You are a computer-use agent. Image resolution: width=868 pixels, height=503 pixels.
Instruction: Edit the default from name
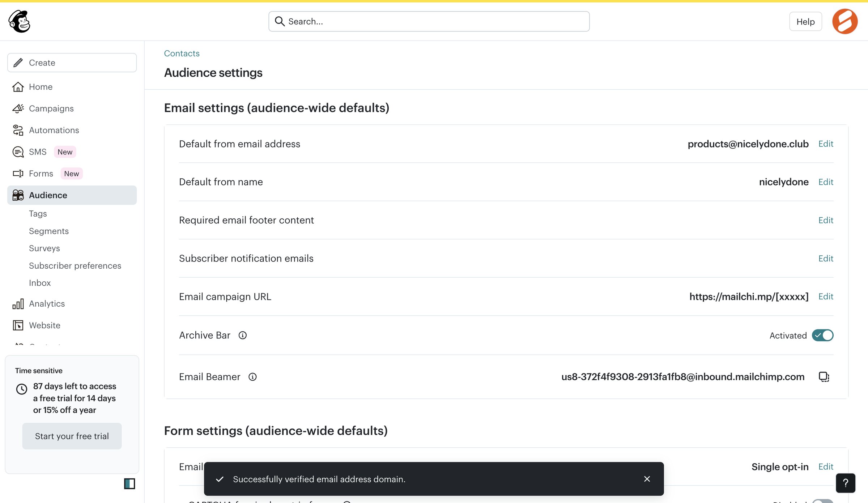point(826,182)
